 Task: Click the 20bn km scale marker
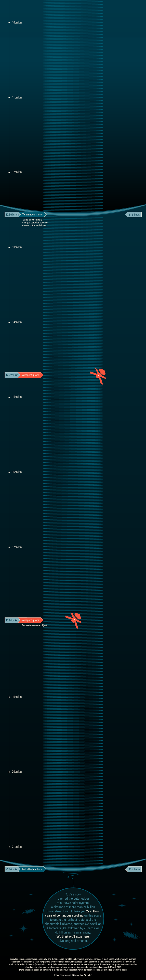point(17,772)
